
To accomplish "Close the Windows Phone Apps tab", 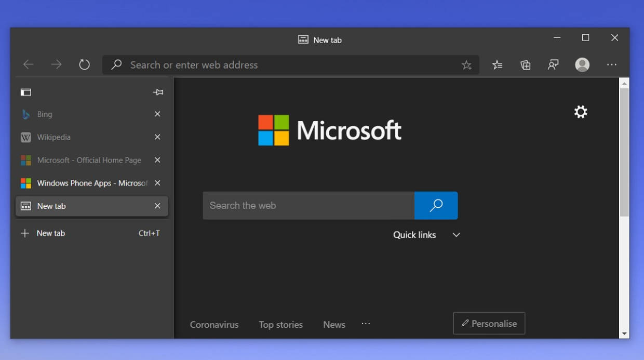I will click(157, 183).
